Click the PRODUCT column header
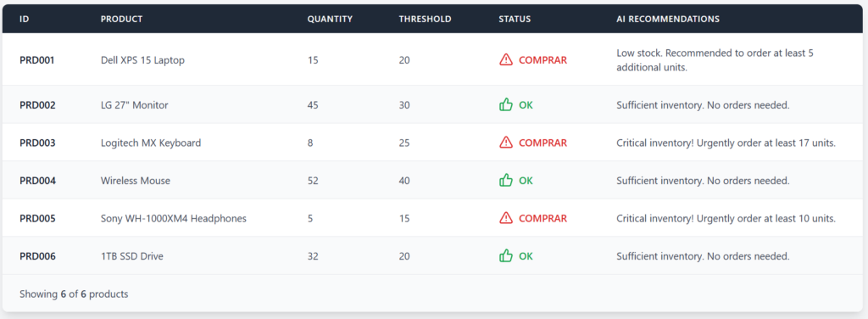 [x=121, y=19]
